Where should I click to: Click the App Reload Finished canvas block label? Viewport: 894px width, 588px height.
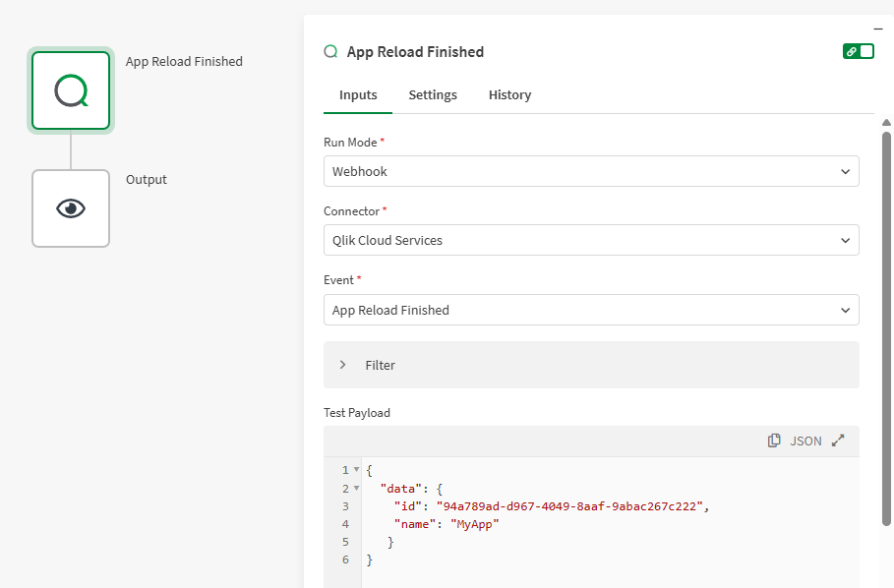point(184,62)
